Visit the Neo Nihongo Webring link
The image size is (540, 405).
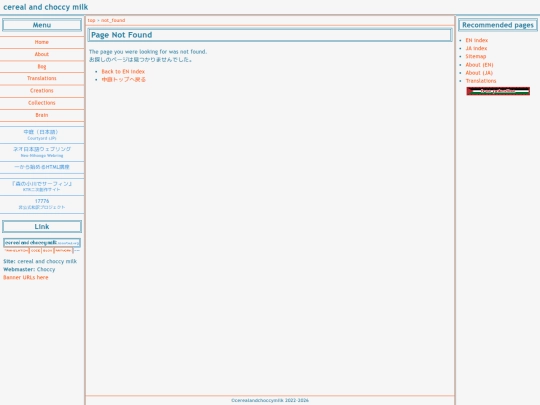(42, 152)
